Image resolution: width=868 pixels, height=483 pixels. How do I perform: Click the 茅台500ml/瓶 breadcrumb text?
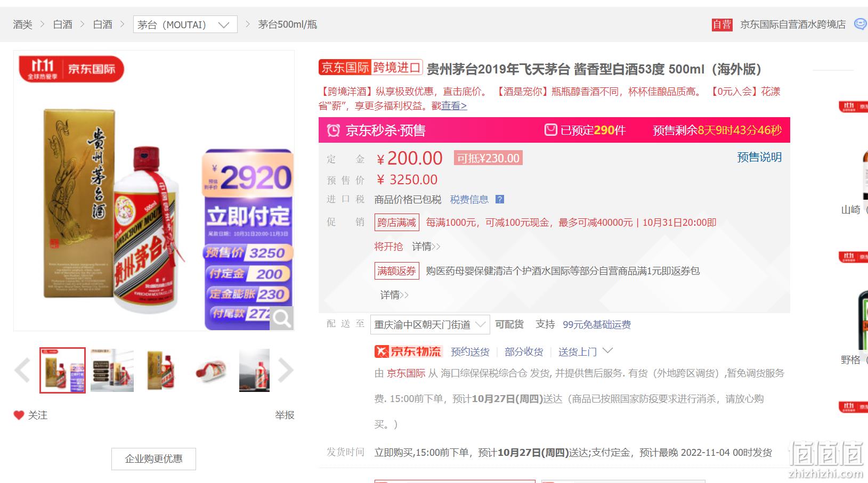click(x=288, y=24)
